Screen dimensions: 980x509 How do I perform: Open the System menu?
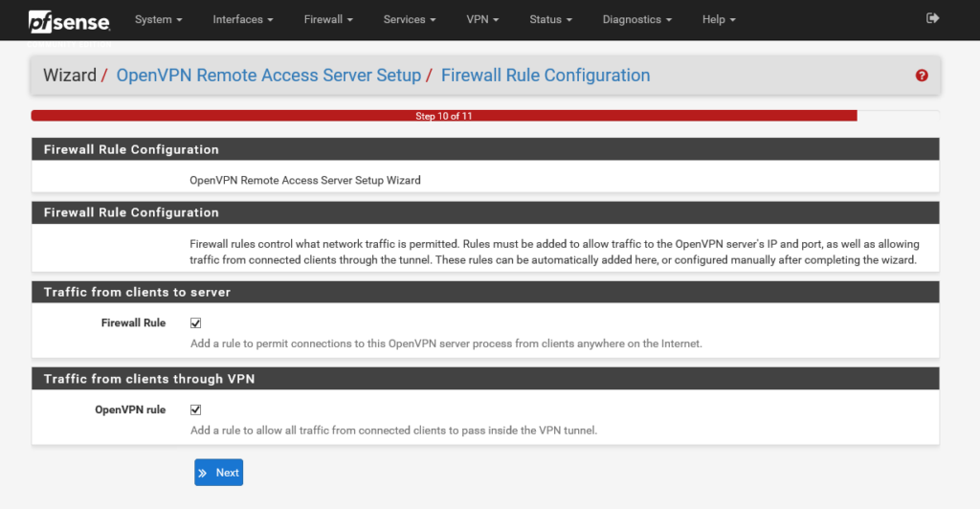(159, 19)
